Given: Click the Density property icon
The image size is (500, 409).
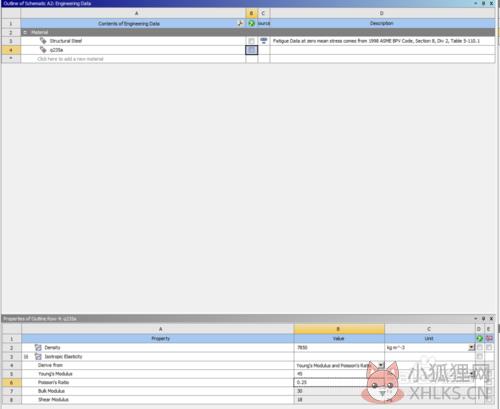Looking at the screenshot, I should 38,348.
